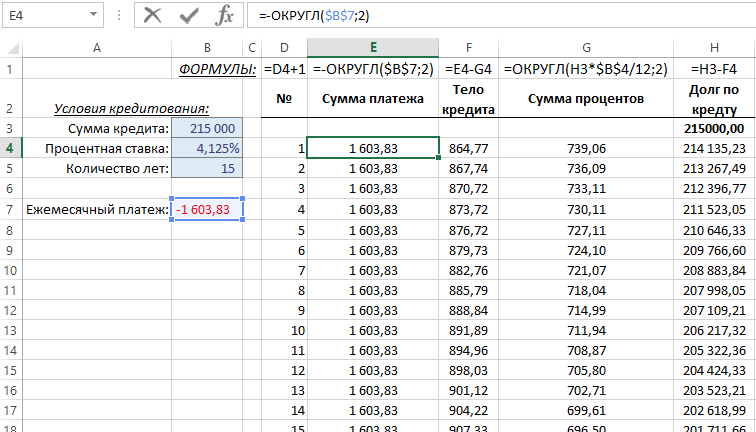Click the Cancel X icon in formula bar
Viewport: 756px width, 432px height.
[x=153, y=15]
